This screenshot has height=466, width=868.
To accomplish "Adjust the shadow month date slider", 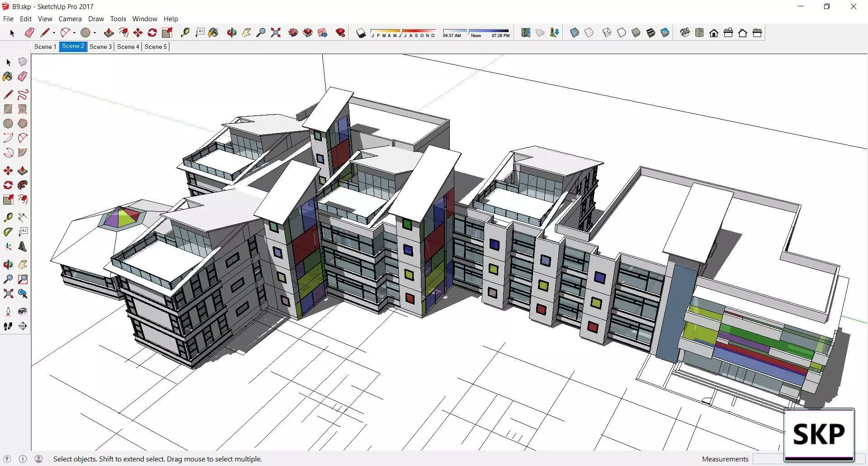I will click(x=403, y=33).
